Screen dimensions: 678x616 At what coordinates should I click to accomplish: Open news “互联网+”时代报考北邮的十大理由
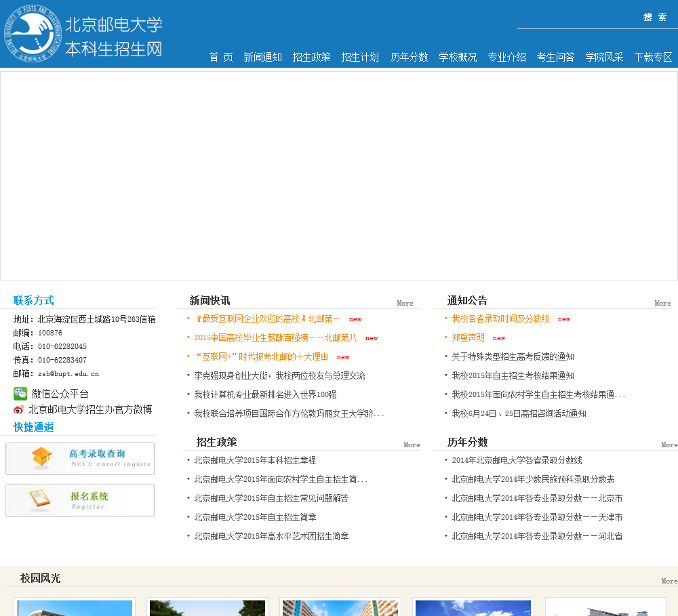pyautogui.click(x=261, y=356)
